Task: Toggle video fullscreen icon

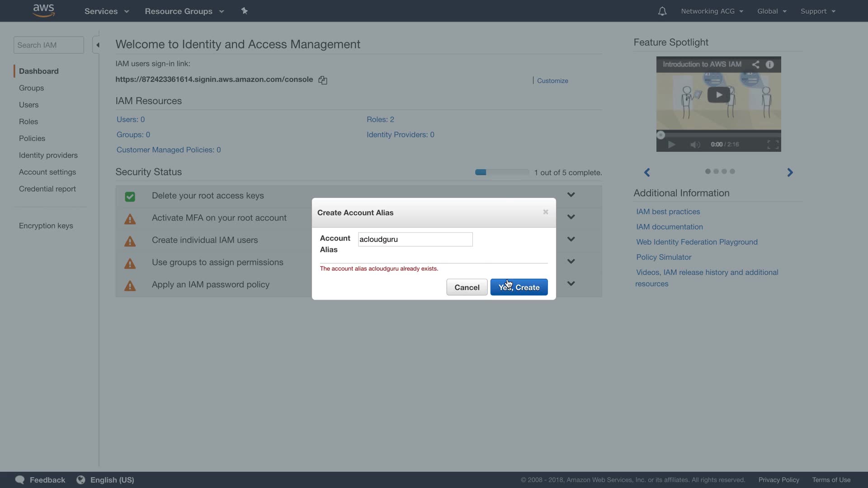Action: 773,145
